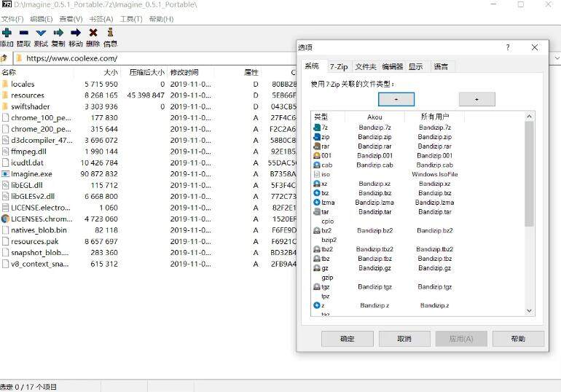This screenshot has height=392, width=561.
Task: Select the swiftshader folder icon
Action: click(5, 106)
